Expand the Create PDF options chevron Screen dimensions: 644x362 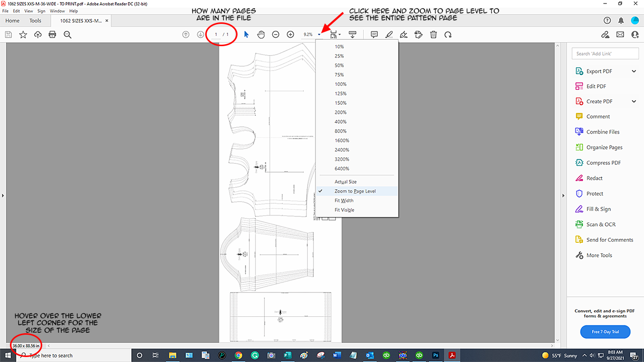634,102
